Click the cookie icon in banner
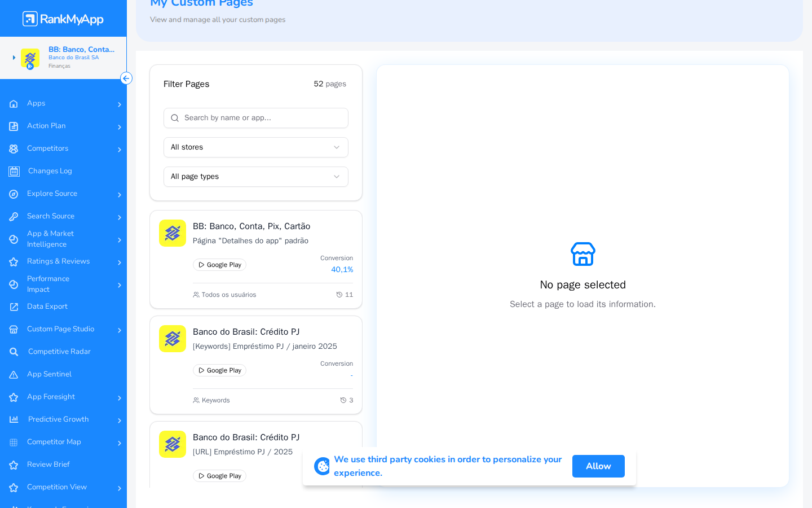 tap(323, 466)
